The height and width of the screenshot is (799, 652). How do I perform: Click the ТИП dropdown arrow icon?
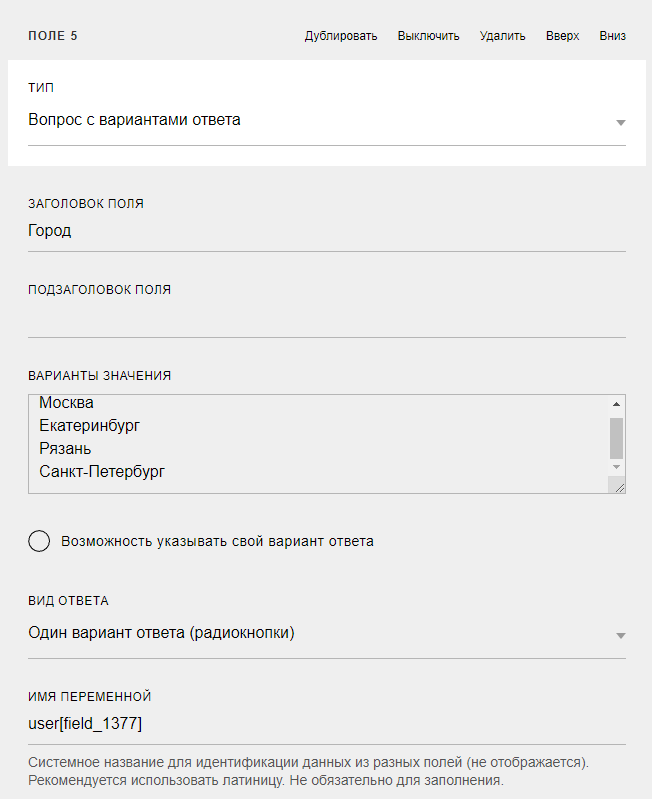[x=620, y=123]
